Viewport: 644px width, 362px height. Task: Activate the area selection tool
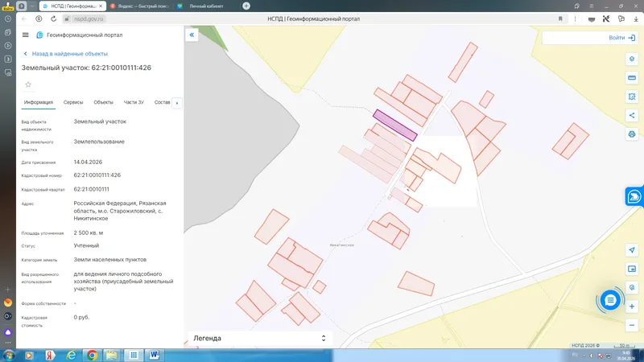coord(632,97)
